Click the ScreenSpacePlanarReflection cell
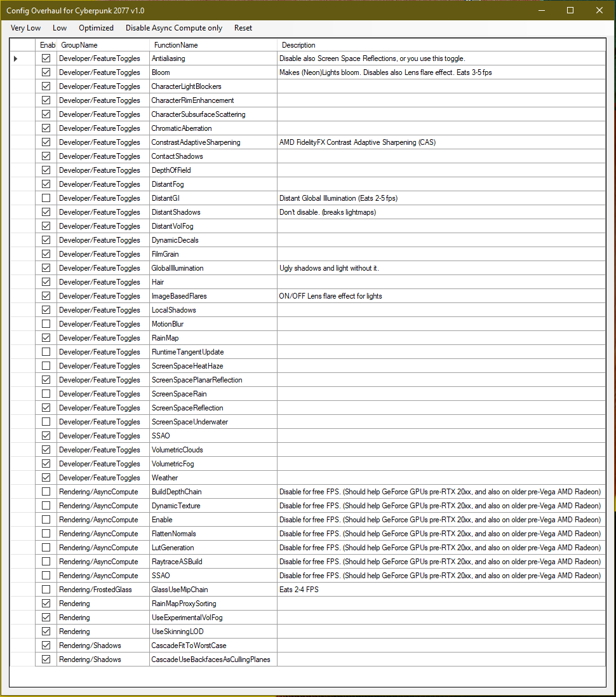The width and height of the screenshot is (616, 697). point(213,379)
